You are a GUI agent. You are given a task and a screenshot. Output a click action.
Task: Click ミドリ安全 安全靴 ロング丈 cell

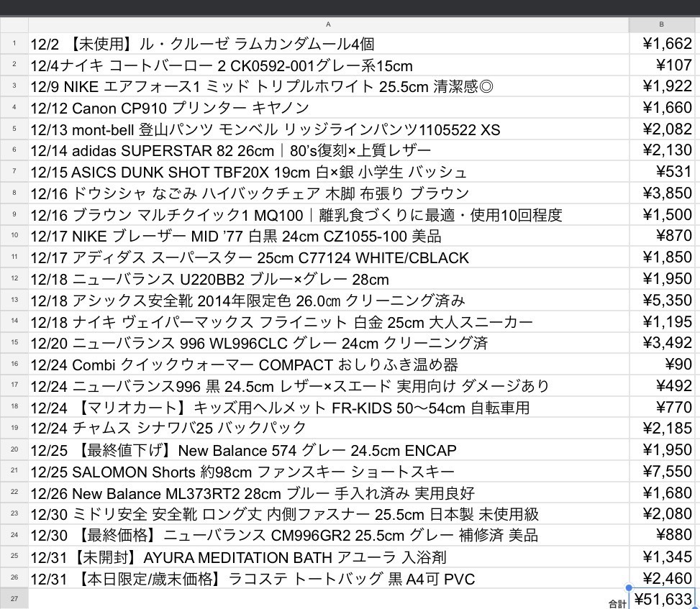[x=329, y=514]
